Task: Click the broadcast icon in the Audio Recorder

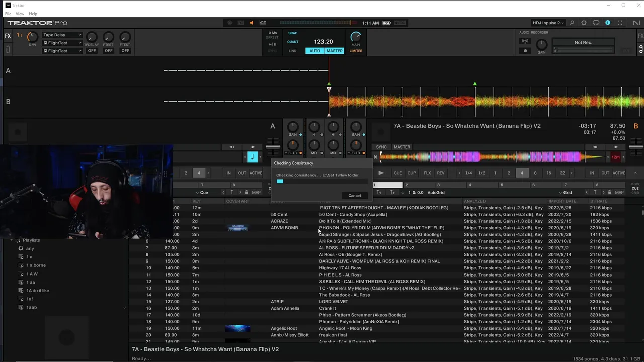Action: click(525, 41)
